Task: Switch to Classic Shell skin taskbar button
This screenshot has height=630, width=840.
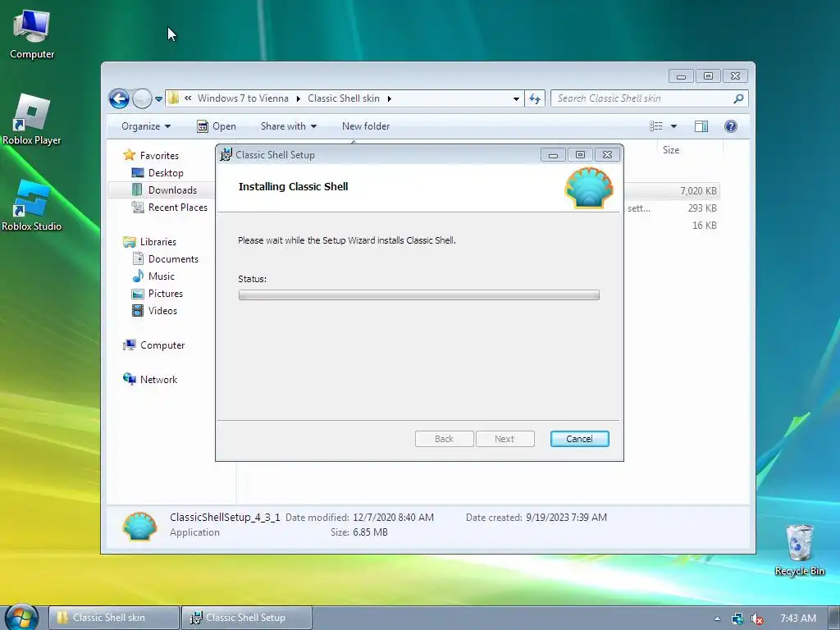Action: coord(113,617)
